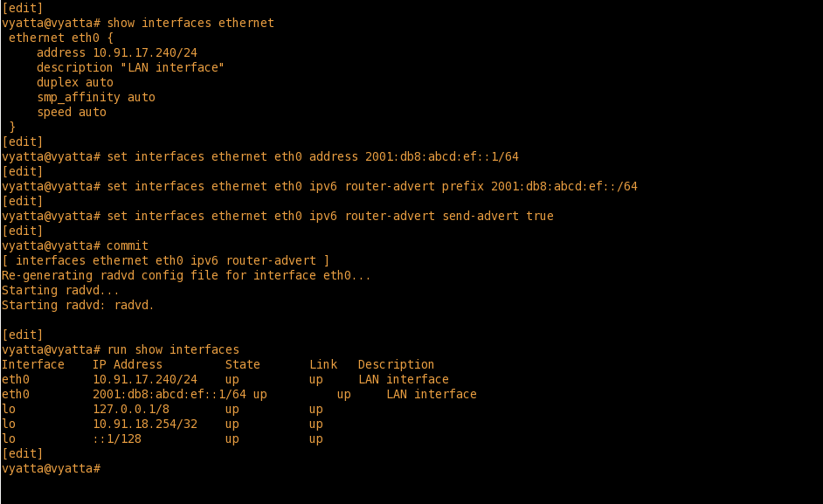Click the 'speed auto' config line
The width and height of the screenshot is (823, 504).
[x=71, y=112]
